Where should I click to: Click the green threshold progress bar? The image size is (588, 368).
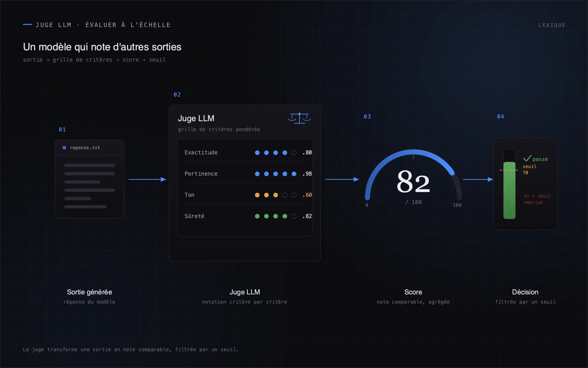(509, 190)
